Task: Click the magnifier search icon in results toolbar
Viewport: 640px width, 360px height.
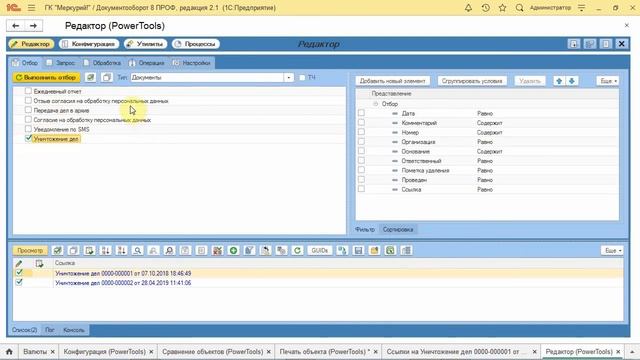Action: 138,250
